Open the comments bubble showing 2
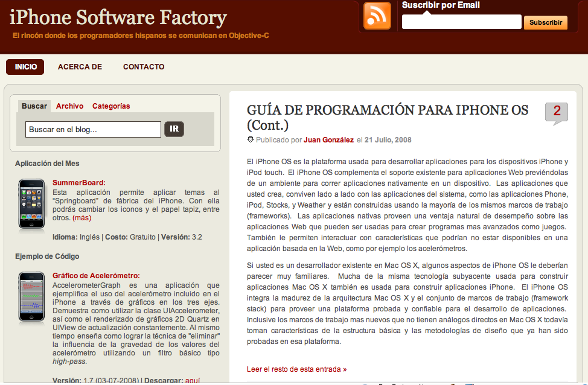This screenshot has height=385, width=588. pyautogui.click(x=557, y=113)
